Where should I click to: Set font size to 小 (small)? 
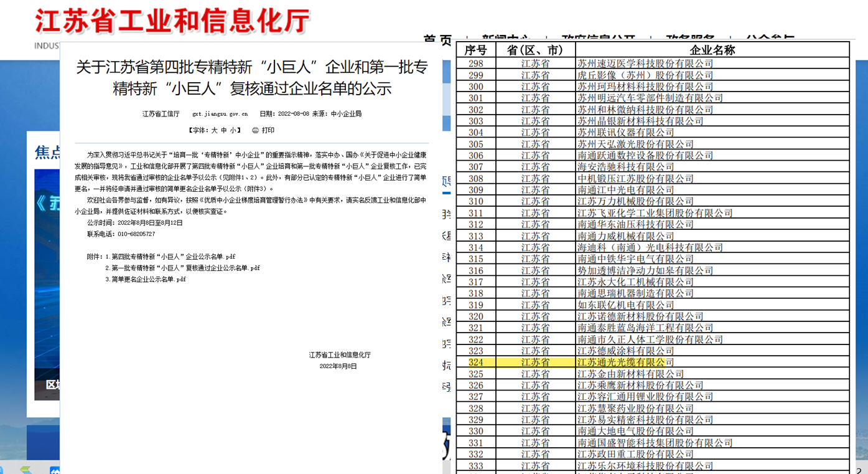(233, 131)
